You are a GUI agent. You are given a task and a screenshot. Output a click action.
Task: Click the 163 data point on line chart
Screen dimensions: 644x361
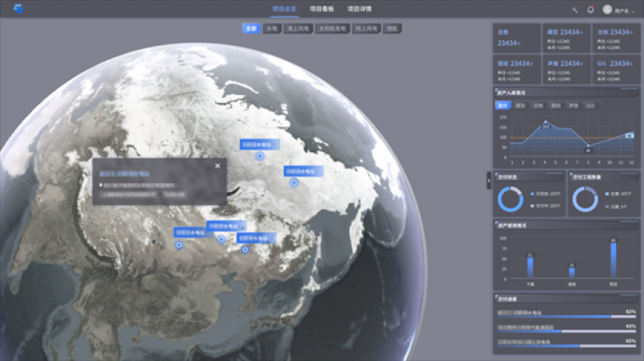click(x=546, y=124)
